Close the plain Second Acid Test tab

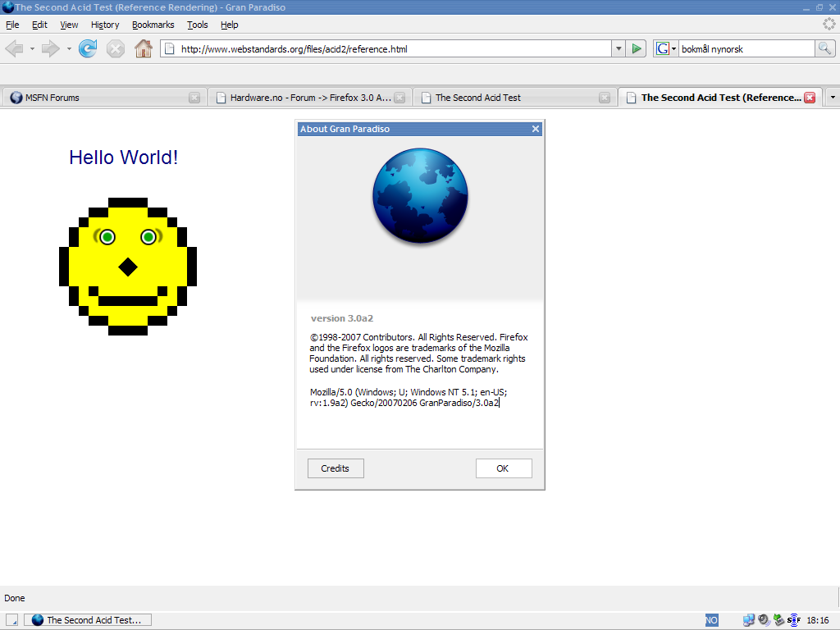tap(605, 98)
